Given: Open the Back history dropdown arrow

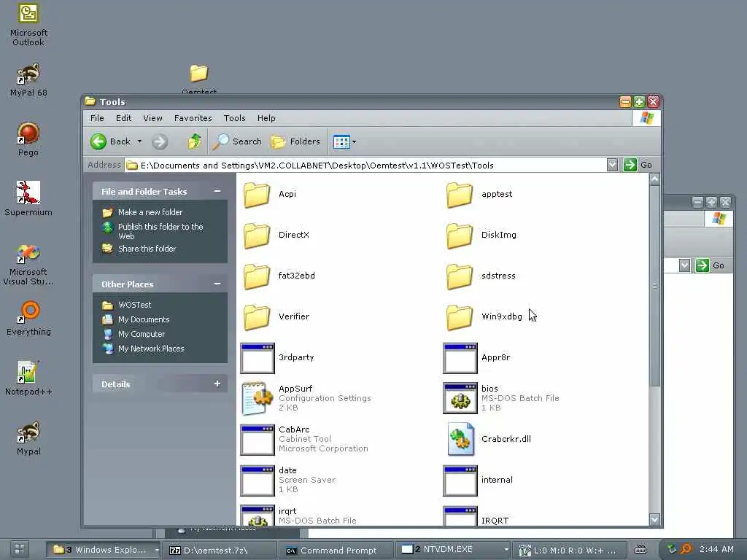Looking at the screenshot, I should click(x=139, y=141).
